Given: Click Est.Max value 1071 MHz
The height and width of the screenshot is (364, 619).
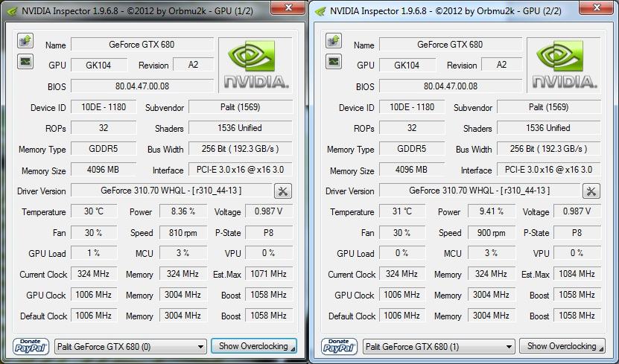Looking at the screenshot, I should [x=269, y=274].
